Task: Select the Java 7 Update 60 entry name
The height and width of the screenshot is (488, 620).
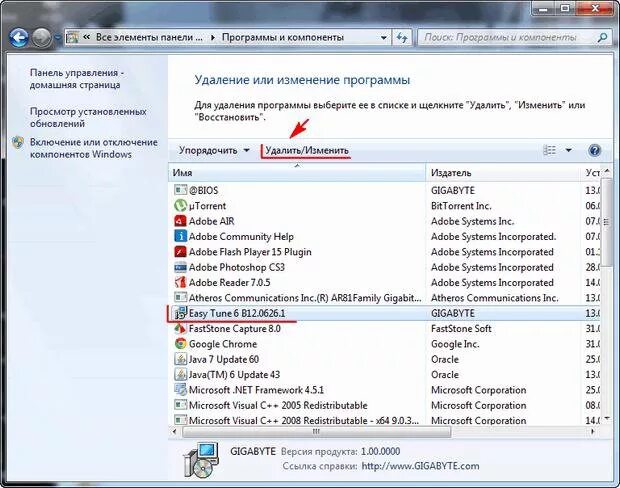Action: (224, 359)
